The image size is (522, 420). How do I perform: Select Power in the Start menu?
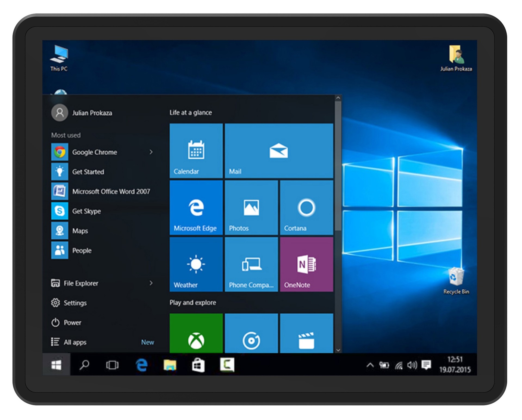[x=72, y=322]
